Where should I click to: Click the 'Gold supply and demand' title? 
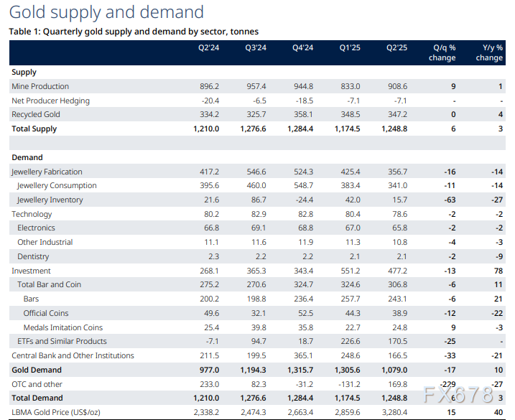(x=106, y=12)
